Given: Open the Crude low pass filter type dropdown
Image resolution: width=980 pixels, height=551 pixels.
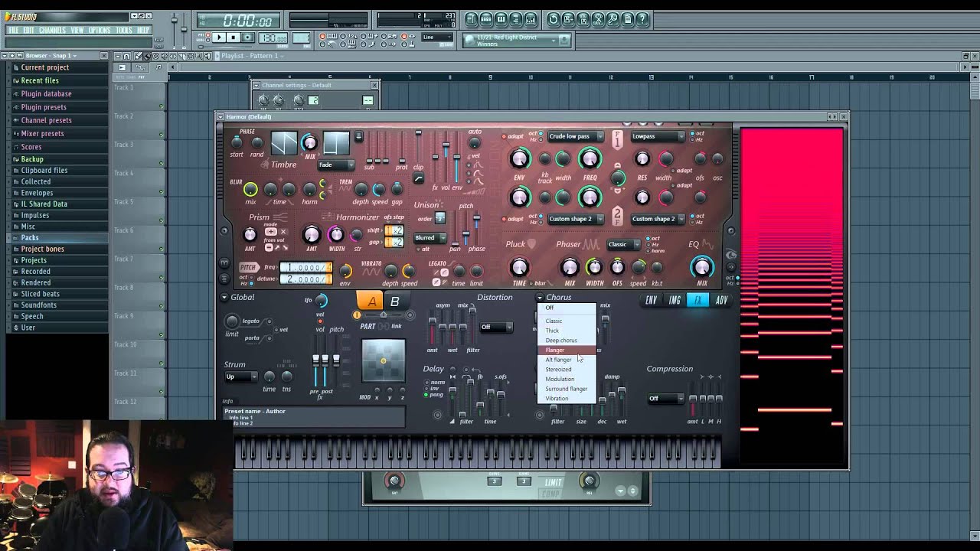Looking at the screenshot, I should [575, 136].
